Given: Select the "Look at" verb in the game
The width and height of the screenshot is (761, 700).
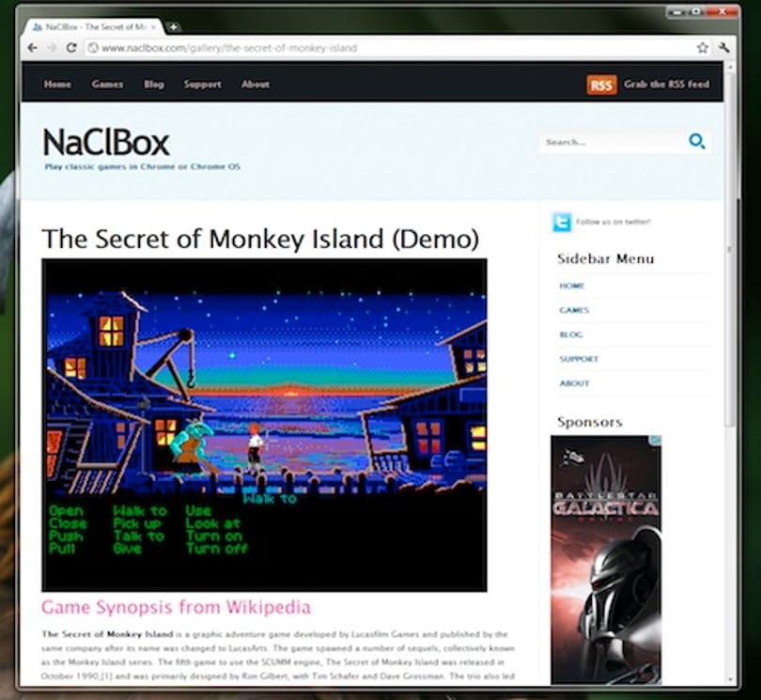Looking at the screenshot, I should 213,523.
